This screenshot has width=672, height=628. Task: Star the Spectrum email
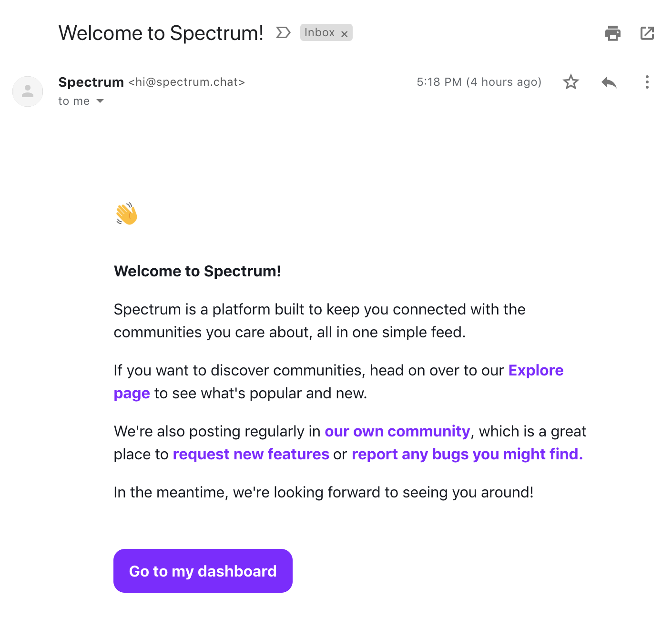pyautogui.click(x=570, y=82)
